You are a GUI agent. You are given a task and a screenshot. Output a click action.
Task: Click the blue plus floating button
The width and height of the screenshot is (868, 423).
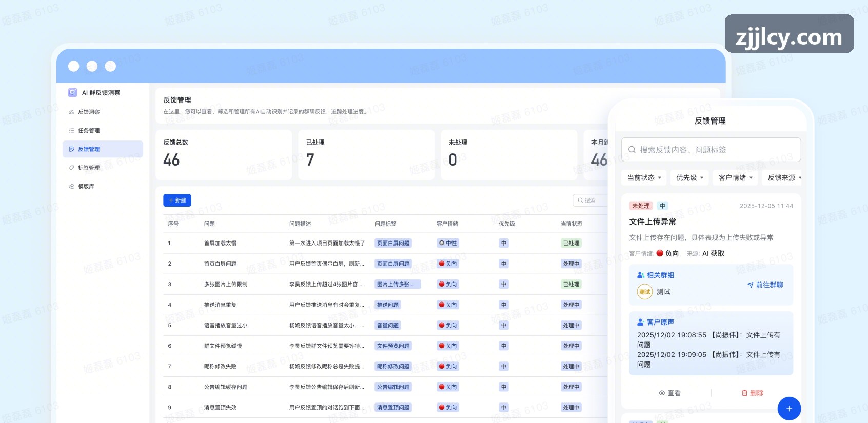(789, 409)
